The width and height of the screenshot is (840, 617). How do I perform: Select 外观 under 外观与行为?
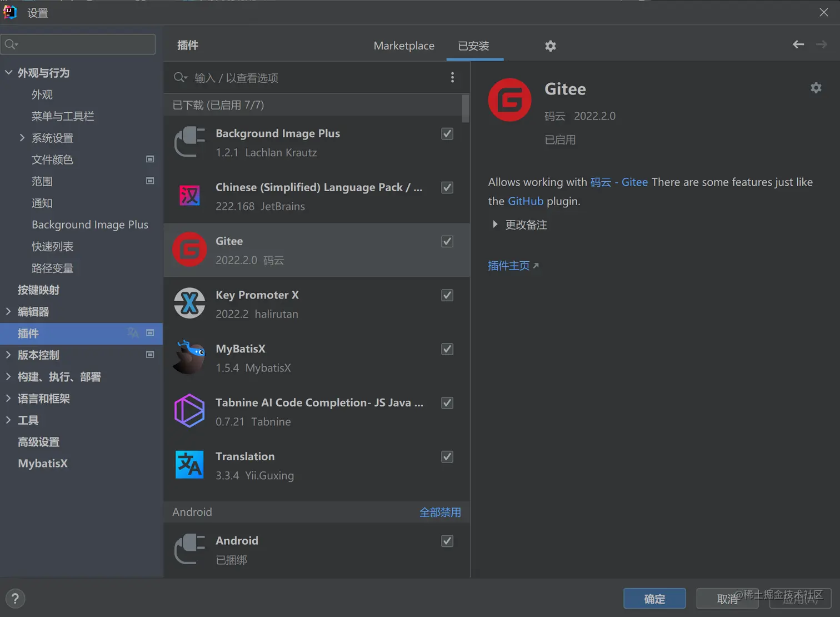(42, 94)
